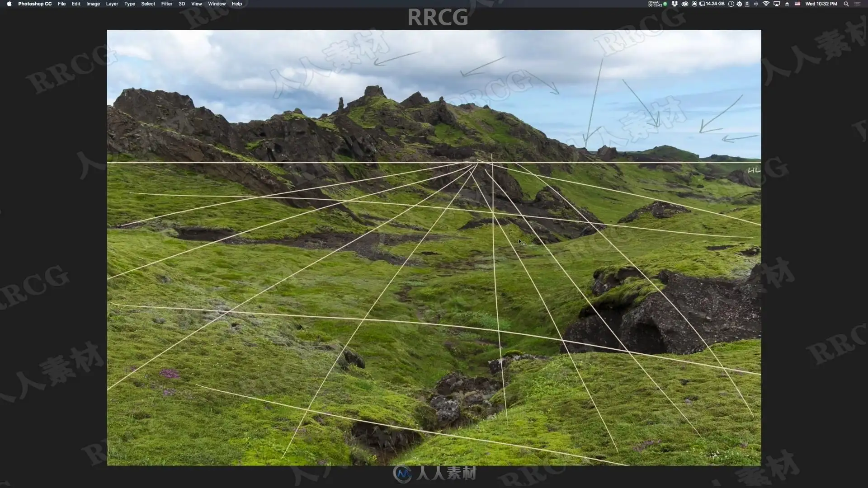Click the 14.24 GB memory status item

point(712,4)
